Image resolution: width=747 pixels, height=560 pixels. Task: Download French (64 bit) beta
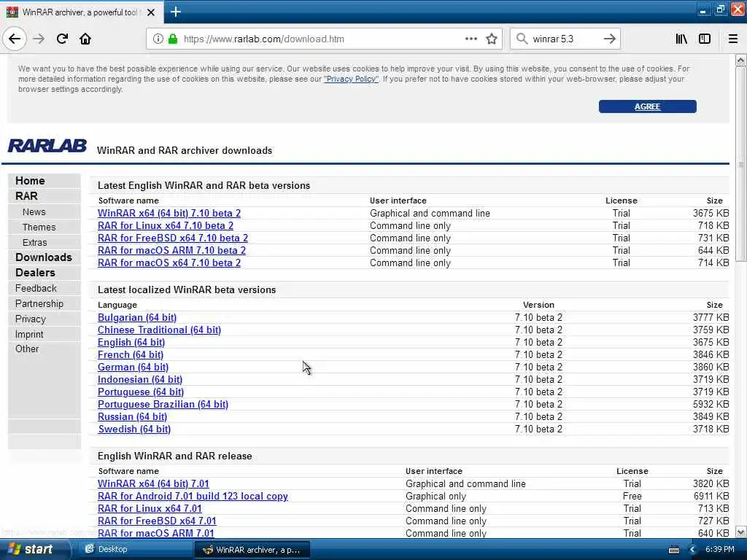[x=131, y=355]
